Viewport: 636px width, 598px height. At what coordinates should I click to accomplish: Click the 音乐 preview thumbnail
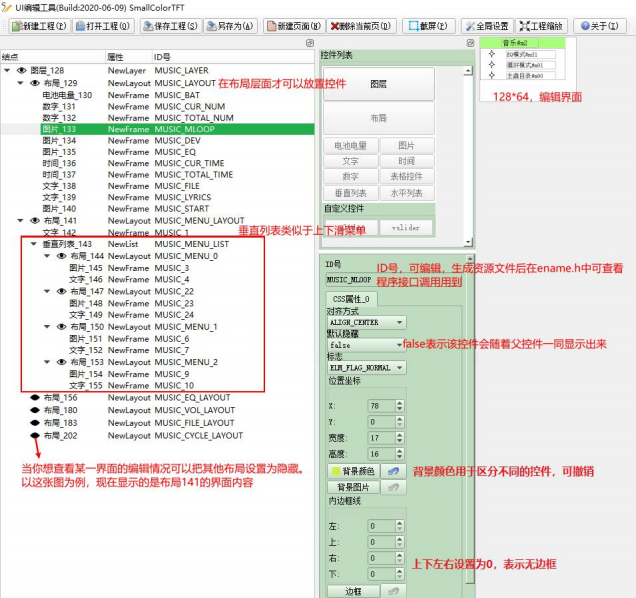coord(522,59)
